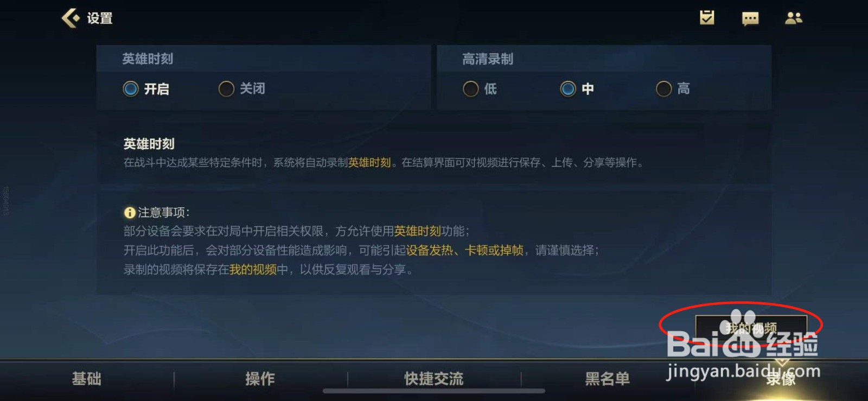Switch to the 黑名单 tab
Viewport: 868px width, 401px height.
point(608,379)
